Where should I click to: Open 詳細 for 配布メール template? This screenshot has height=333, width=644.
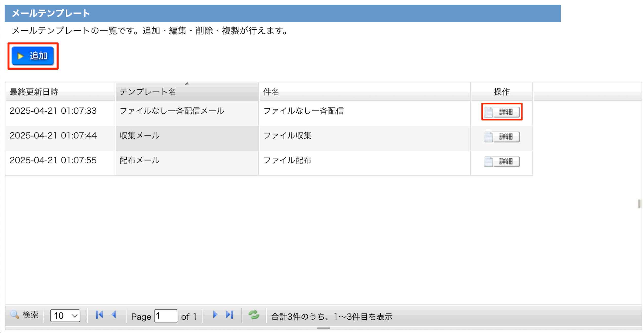pos(502,161)
